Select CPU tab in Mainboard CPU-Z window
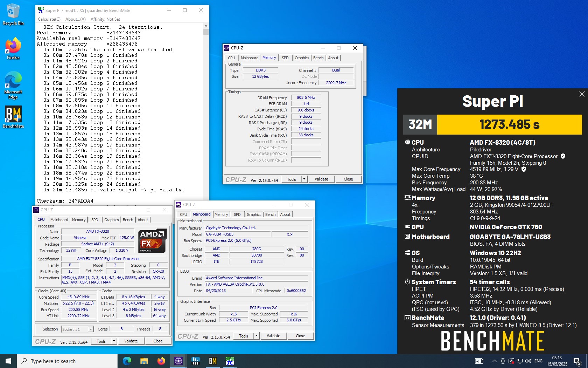Screen dimensions: 588x368 tap(184, 214)
